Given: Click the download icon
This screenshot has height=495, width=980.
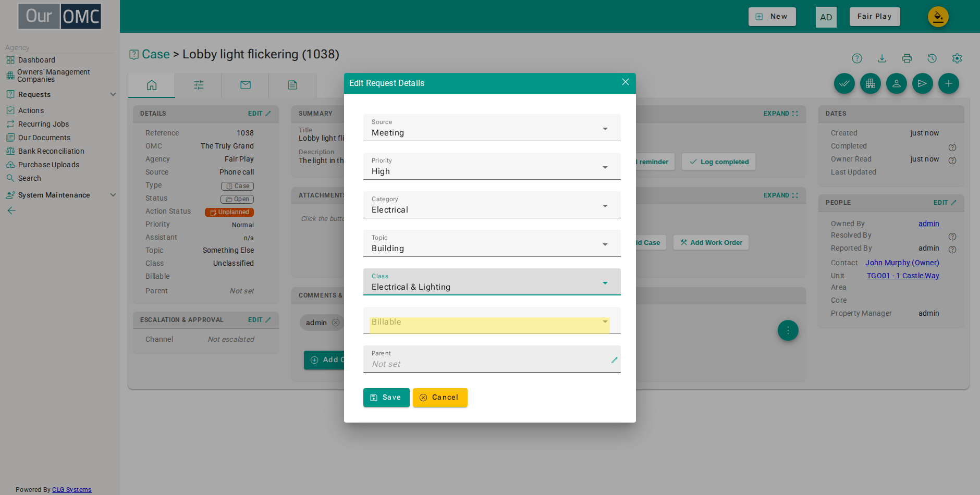Looking at the screenshot, I should 882,58.
